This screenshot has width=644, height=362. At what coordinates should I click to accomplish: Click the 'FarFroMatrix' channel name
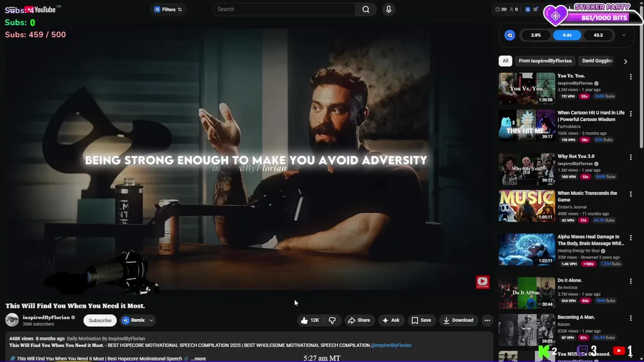pyautogui.click(x=570, y=127)
